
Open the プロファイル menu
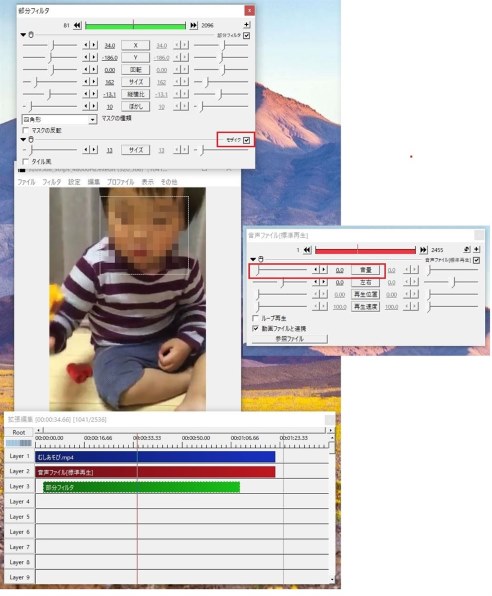[x=120, y=182]
